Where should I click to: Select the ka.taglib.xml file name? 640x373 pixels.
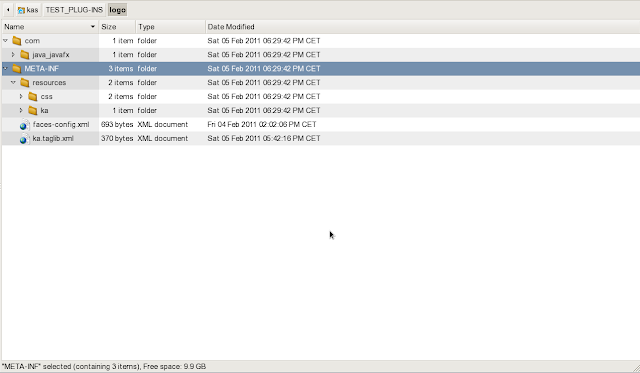tap(53, 138)
